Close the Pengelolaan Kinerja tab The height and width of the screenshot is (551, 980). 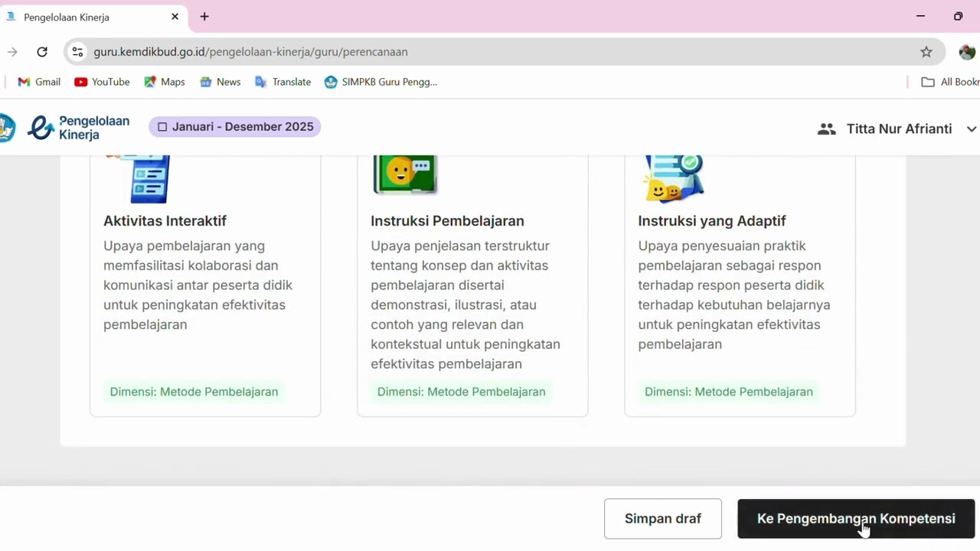tap(175, 16)
